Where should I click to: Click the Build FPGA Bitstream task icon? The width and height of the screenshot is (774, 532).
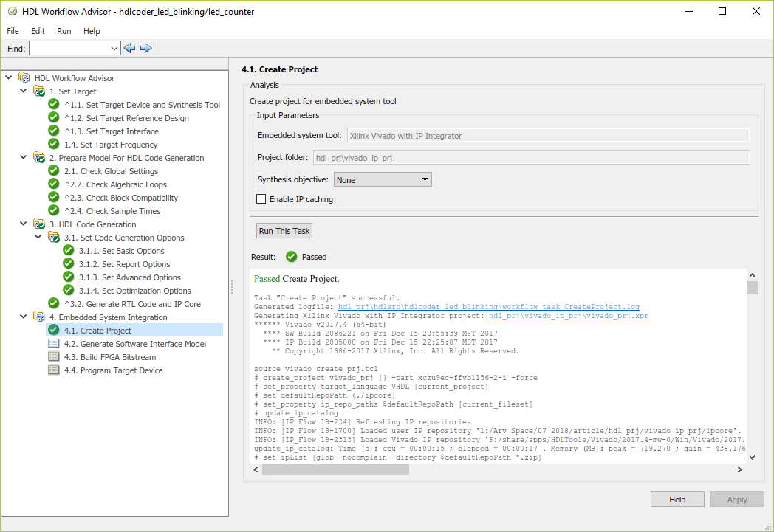coord(54,357)
